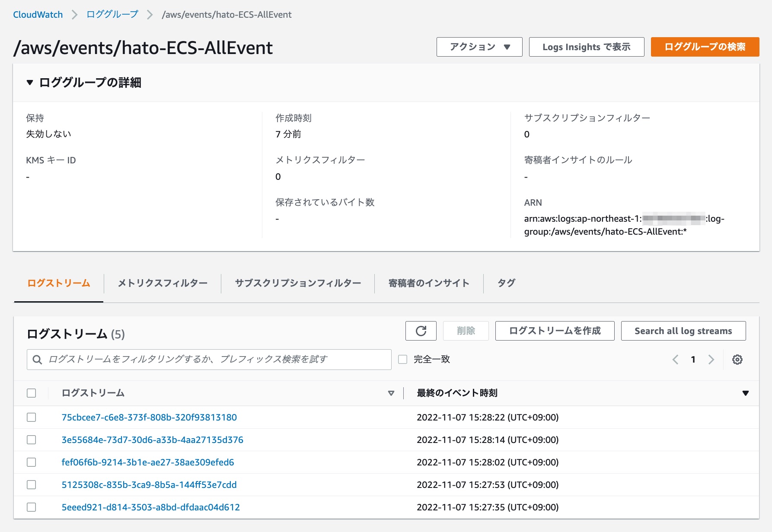Click the search magnifier in the filter field
772x532 pixels.
pos(37,359)
